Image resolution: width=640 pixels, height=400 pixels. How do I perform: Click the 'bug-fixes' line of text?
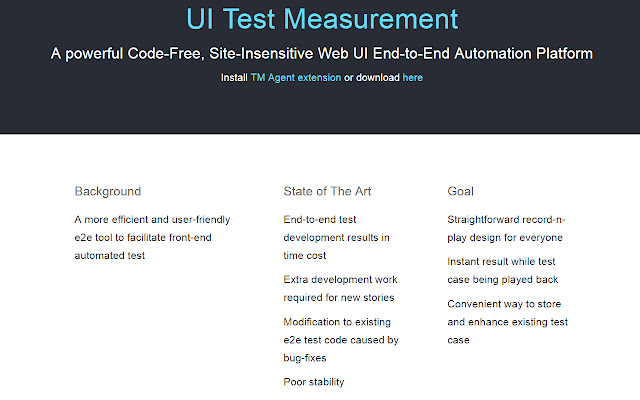coord(305,358)
